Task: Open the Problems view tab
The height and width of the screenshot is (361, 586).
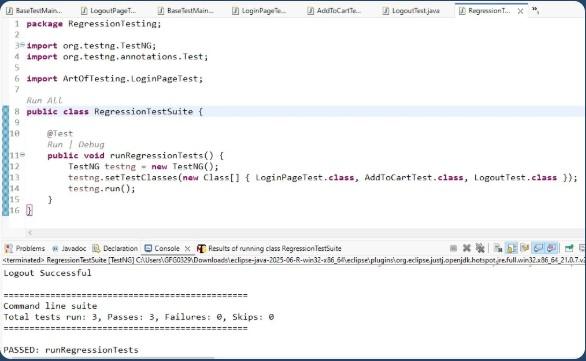Action: [x=25, y=249]
